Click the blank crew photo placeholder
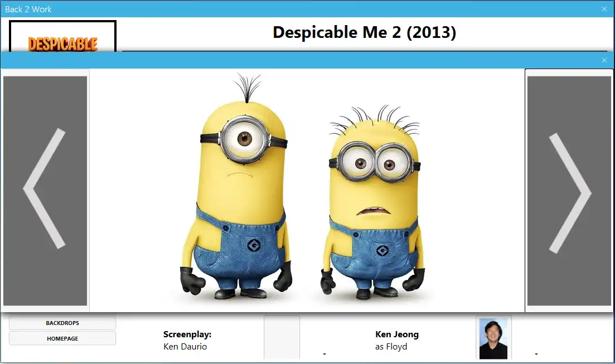 tap(282, 337)
